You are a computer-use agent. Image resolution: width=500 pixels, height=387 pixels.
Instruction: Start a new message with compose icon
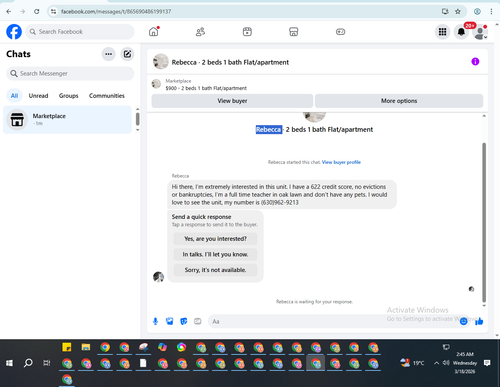coord(127,54)
